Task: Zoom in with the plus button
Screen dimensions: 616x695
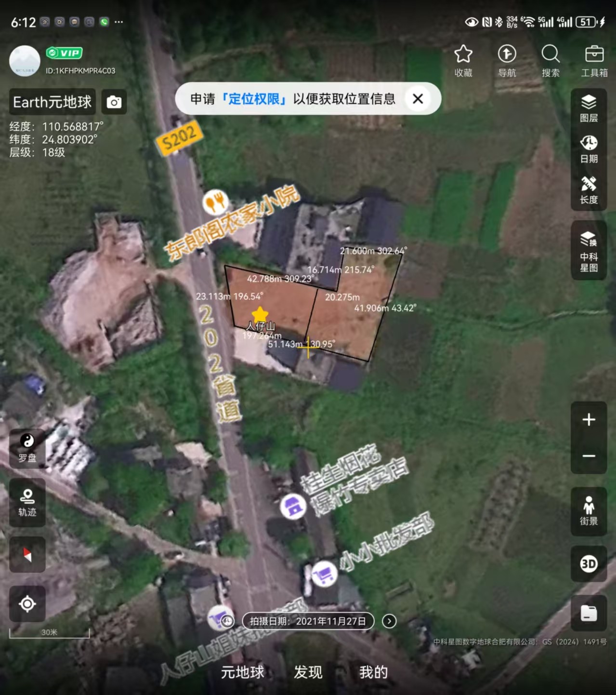Action: point(589,420)
